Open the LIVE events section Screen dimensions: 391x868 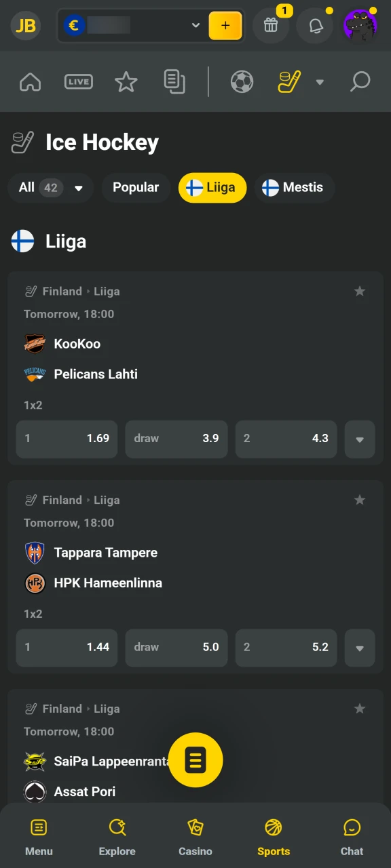point(78,81)
